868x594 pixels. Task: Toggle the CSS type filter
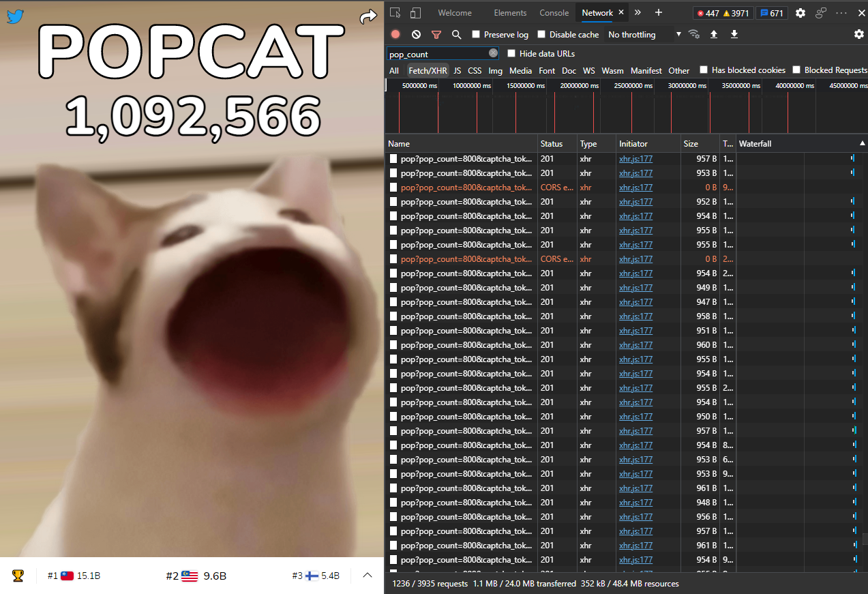(475, 70)
